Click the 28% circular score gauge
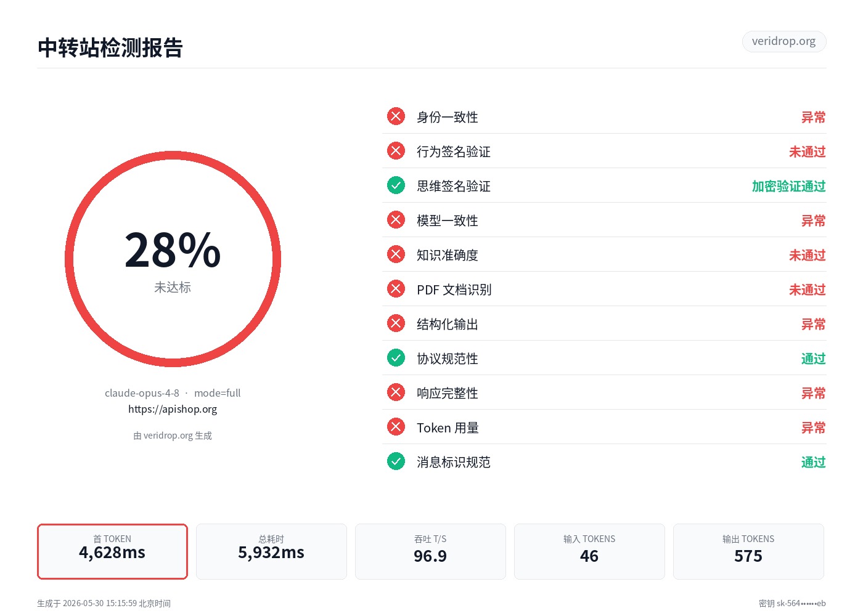Image resolution: width=863 pixels, height=616 pixels. tap(173, 259)
